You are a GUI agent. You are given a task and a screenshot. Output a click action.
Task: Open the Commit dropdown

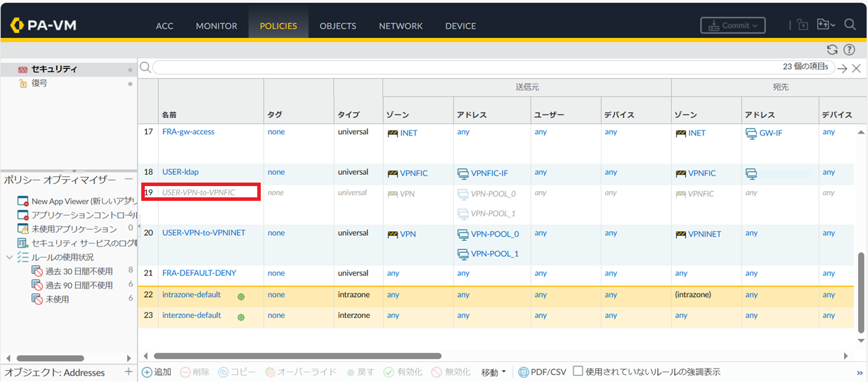(x=732, y=25)
